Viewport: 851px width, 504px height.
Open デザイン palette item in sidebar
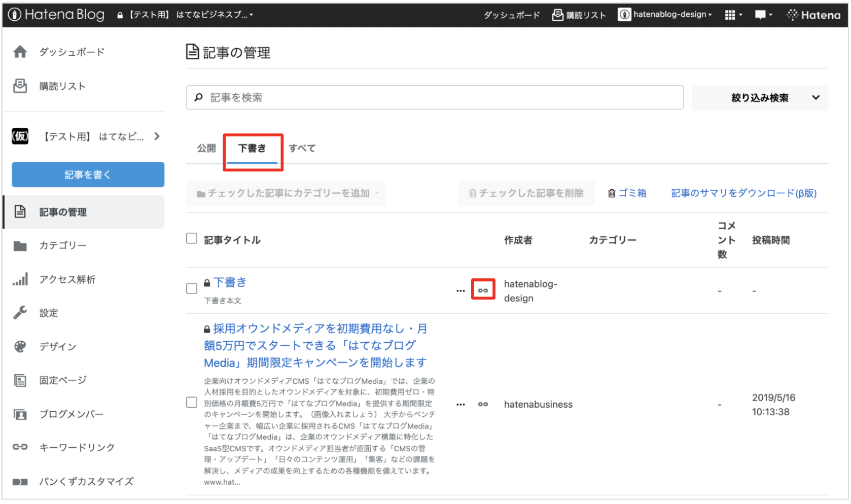pyautogui.click(x=57, y=346)
